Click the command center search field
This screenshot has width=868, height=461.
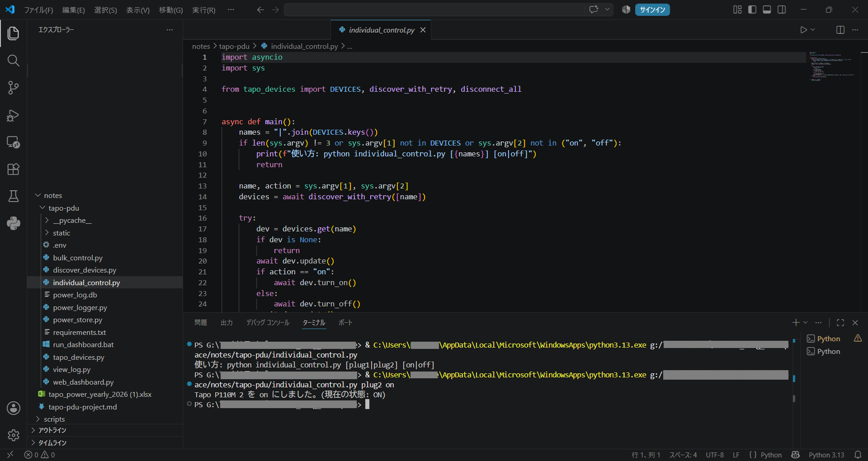coord(434,9)
